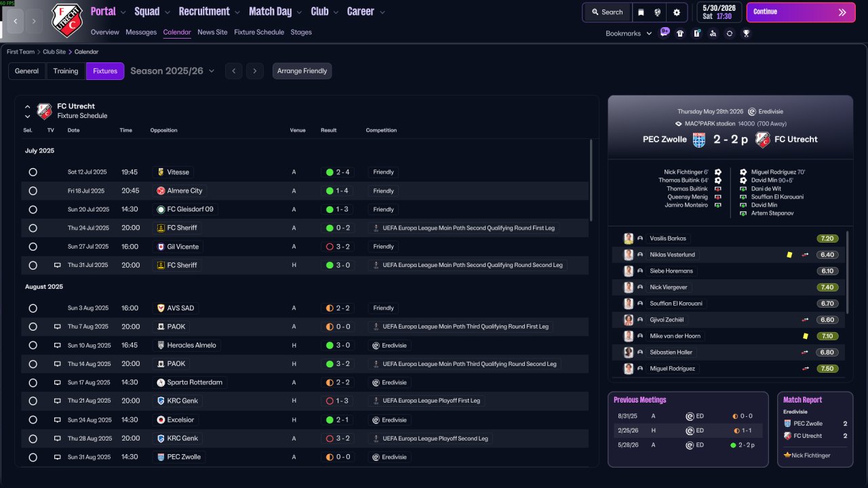Screen dimensions: 868x488
Task: Click the trophy icon in bookmarks bar
Action: (746, 33)
